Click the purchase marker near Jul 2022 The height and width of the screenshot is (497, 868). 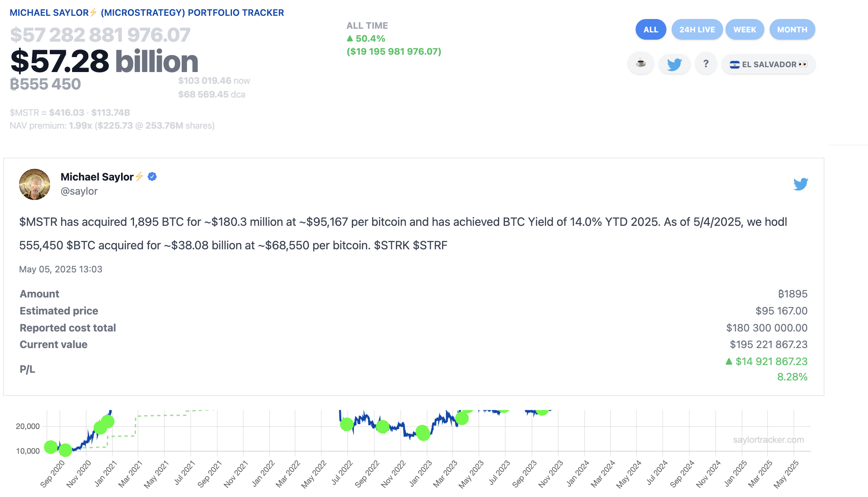pos(347,424)
